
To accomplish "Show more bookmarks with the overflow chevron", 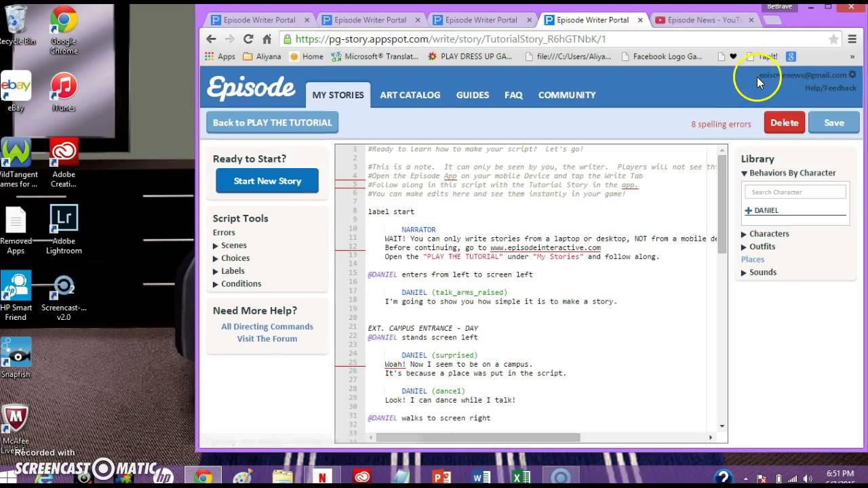I will (x=852, y=57).
